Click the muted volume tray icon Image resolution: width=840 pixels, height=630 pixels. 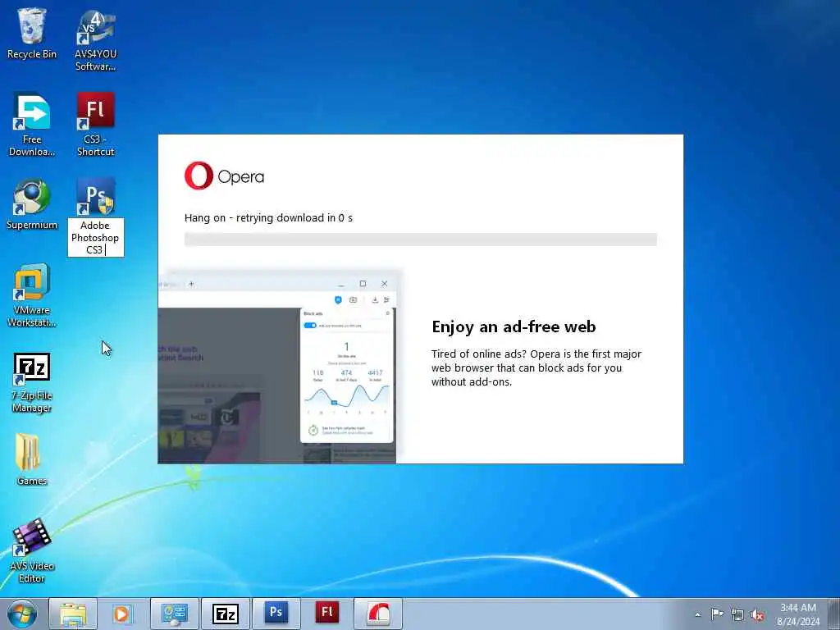(757, 615)
